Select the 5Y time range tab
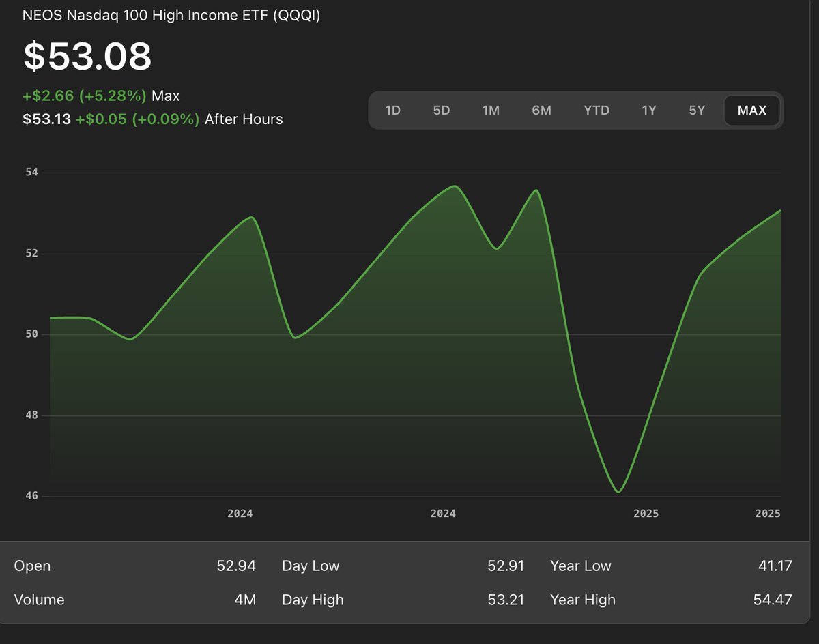819x644 pixels. [697, 110]
